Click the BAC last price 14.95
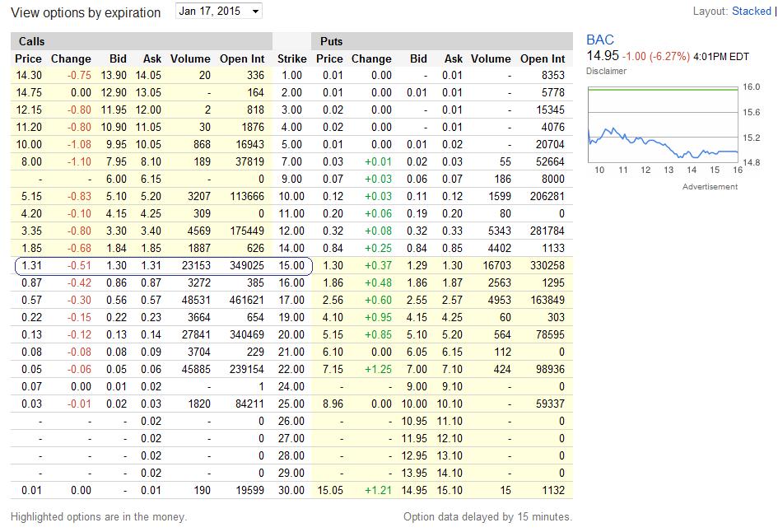This screenshot has width=778, height=532. [x=603, y=55]
